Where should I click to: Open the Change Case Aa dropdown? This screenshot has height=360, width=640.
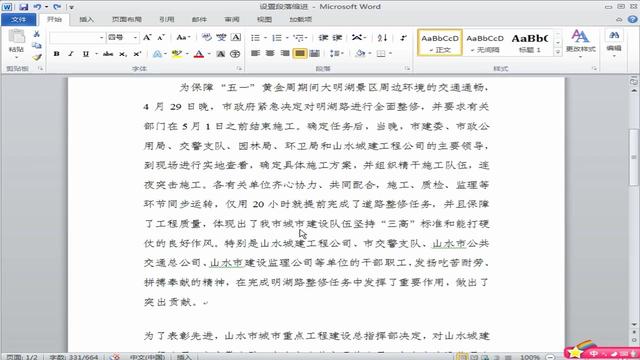[183, 38]
